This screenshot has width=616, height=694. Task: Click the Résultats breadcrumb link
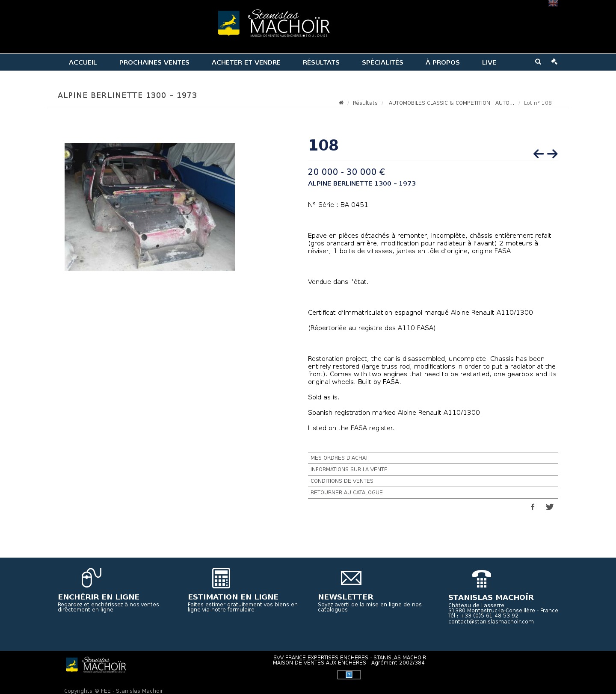pyautogui.click(x=365, y=103)
